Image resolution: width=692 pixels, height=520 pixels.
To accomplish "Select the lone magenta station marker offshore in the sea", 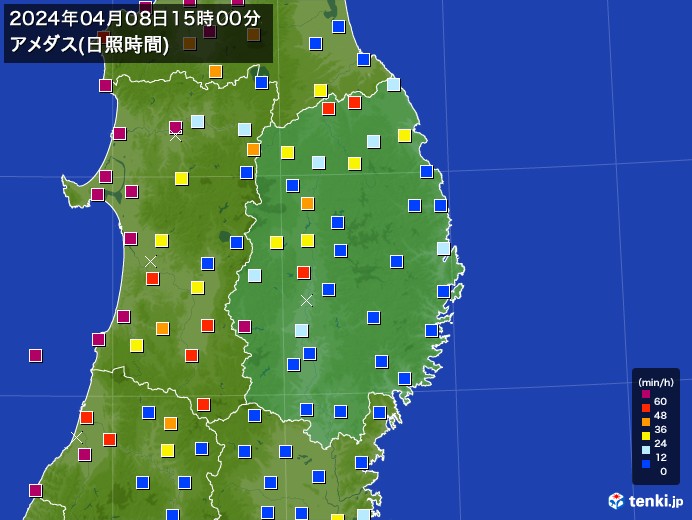I will click(x=35, y=355).
